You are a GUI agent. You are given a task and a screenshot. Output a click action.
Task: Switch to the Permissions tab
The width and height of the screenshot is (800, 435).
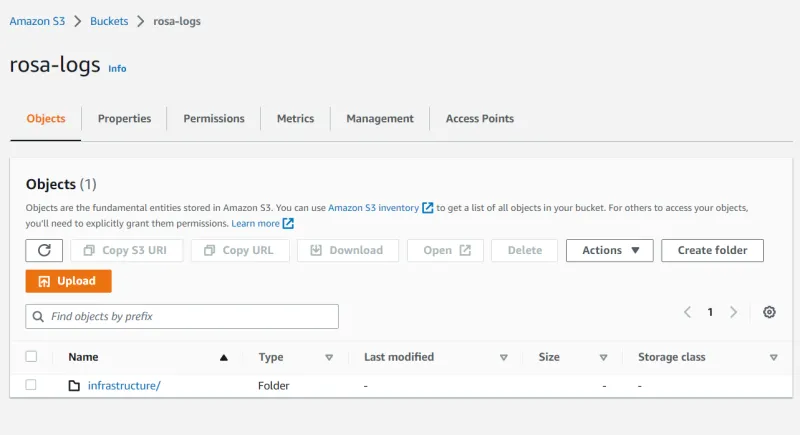(x=213, y=118)
